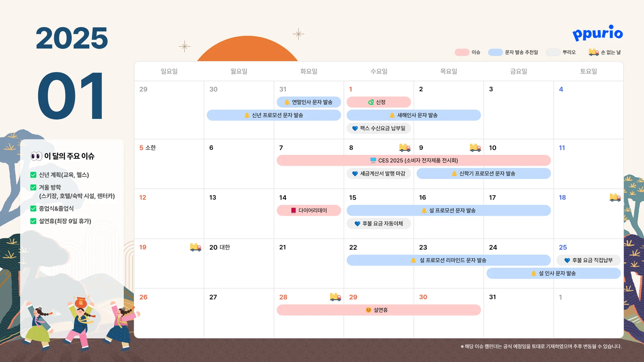Click the bell icon on 새해인사 문자 발송
This screenshot has width=644, height=362.
392,115
